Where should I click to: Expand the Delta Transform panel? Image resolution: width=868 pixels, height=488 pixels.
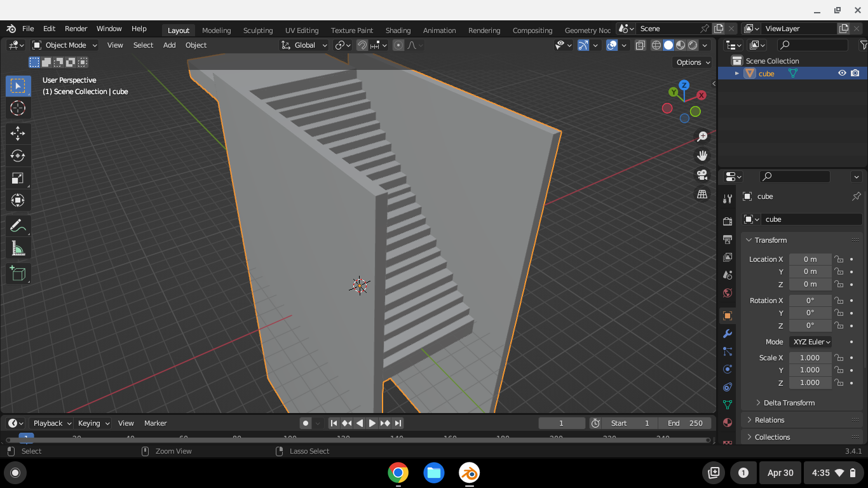[x=789, y=403]
